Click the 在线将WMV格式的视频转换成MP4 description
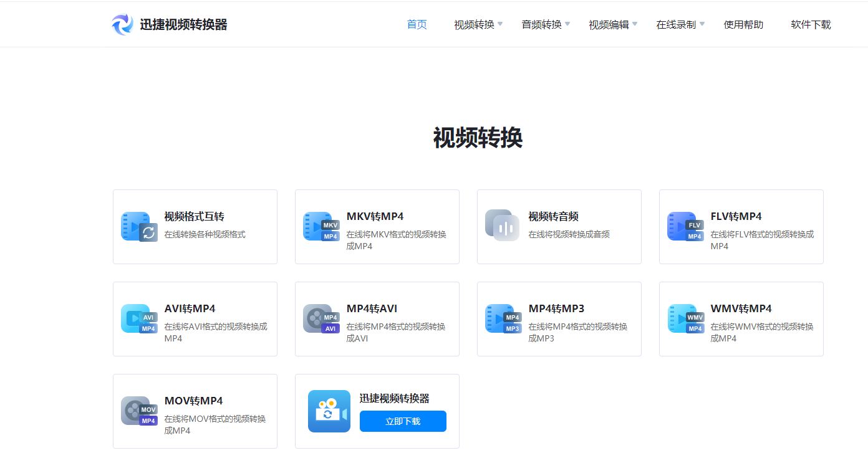This screenshot has height=453, width=868. [762, 332]
